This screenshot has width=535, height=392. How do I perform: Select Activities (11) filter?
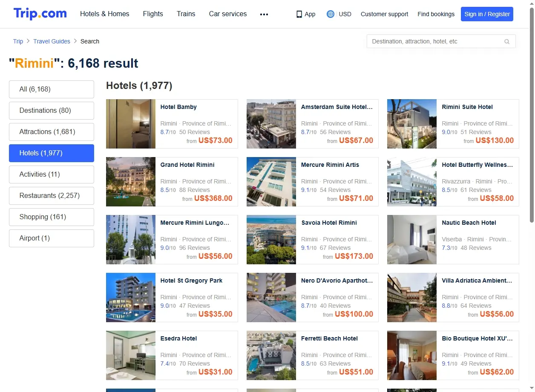52,175
